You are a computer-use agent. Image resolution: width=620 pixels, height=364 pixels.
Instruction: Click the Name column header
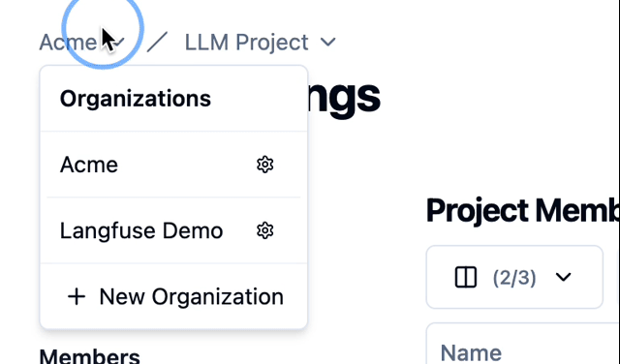[x=471, y=352]
